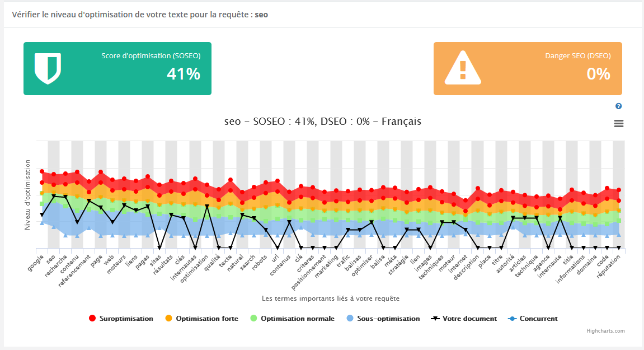644x350 pixels.
Task: Click the 0% Danger SEO value
Action: 598,74
